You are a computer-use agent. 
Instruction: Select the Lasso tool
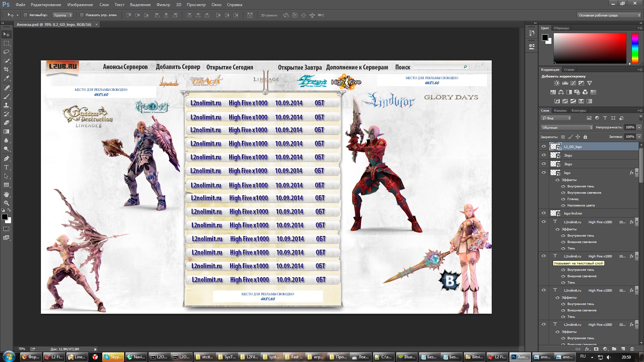tap(6, 52)
